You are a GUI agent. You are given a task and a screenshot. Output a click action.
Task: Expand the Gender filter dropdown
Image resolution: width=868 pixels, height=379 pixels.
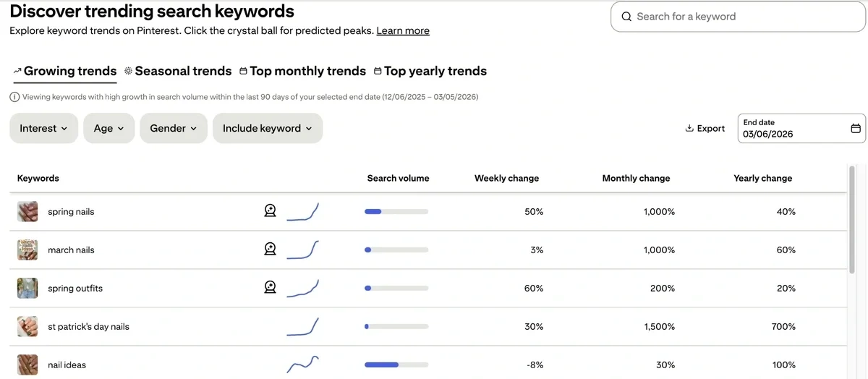coord(173,128)
